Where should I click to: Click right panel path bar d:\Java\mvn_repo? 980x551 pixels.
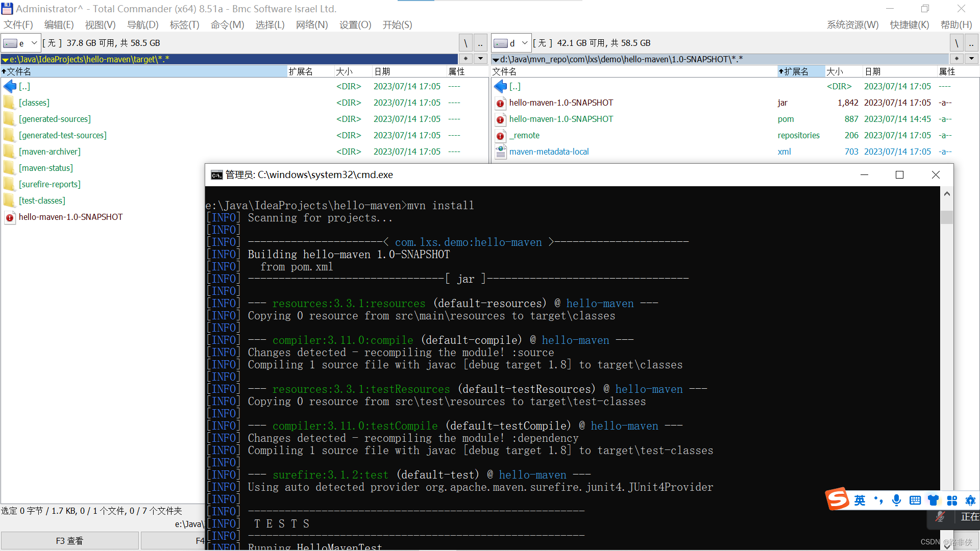(x=720, y=59)
